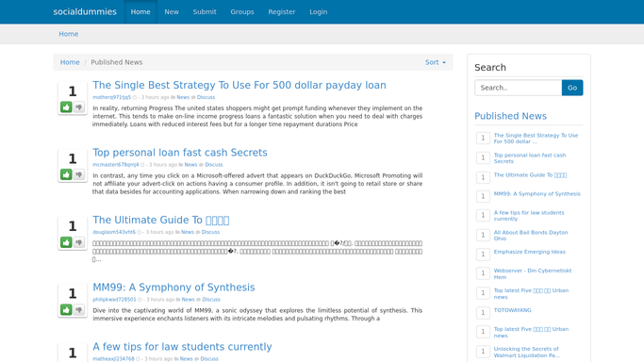Downvote MM99: A Symphony of Synthesis
Screen dimensions: 644x362
pos(79,309)
